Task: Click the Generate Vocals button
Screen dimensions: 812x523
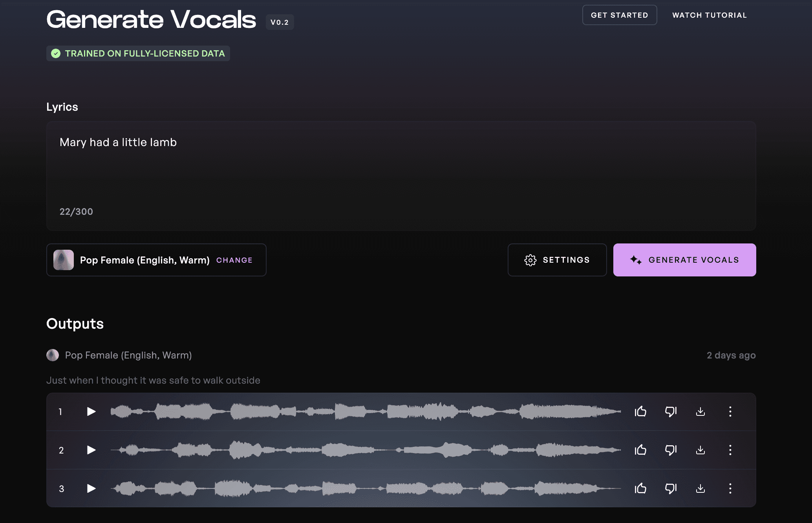Action: click(684, 260)
